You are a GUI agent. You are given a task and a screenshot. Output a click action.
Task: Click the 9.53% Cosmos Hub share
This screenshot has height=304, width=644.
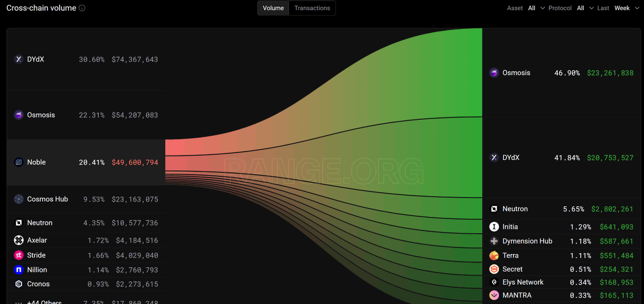click(x=94, y=199)
